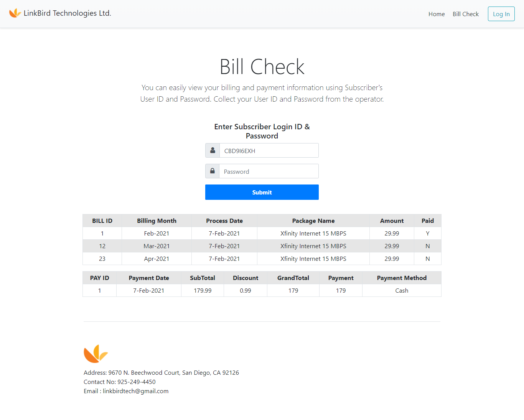Image resolution: width=524 pixels, height=420 pixels.
Task: Click the Process Date 7-Feb-2021 in the first row
Action: pyautogui.click(x=224, y=233)
